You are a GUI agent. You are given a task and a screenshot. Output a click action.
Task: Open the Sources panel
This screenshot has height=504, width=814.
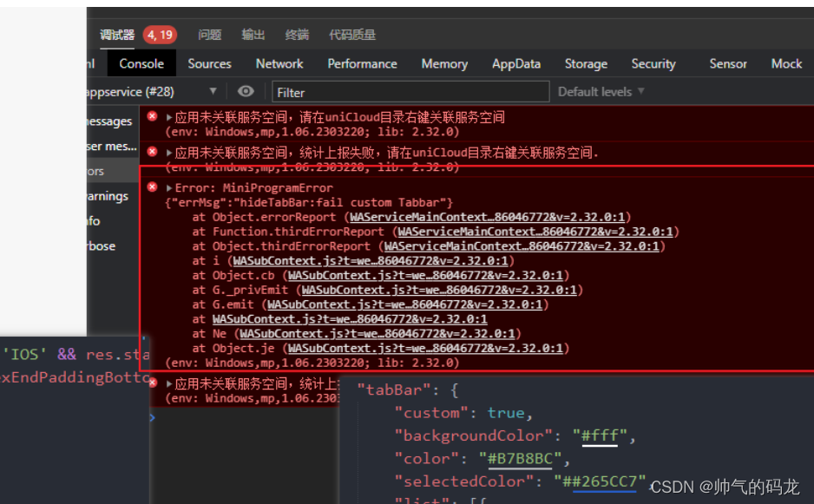tap(209, 63)
